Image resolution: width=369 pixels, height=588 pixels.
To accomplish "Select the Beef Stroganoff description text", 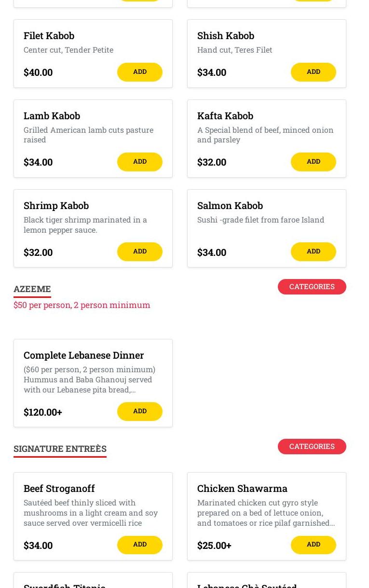I will [x=90, y=513].
